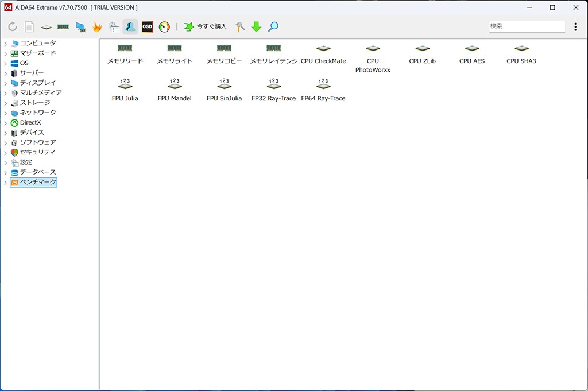
Task: Click into the 検索 search field
Action: [527, 26]
